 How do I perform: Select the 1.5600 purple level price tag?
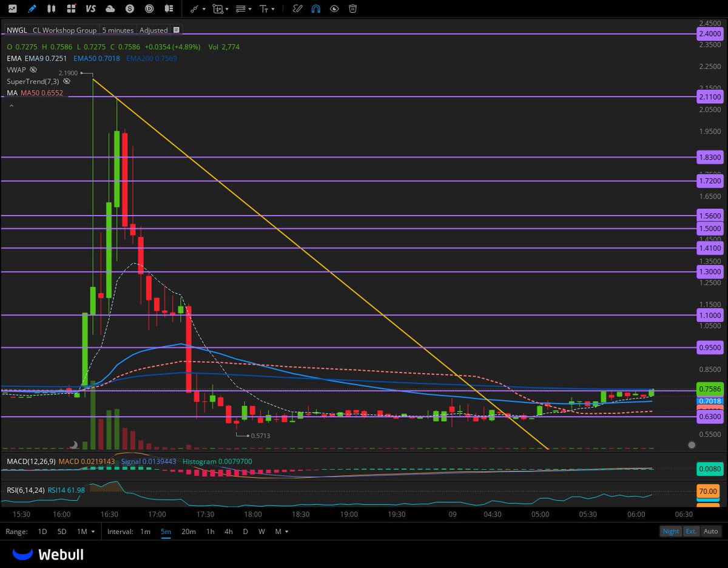[709, 215]
